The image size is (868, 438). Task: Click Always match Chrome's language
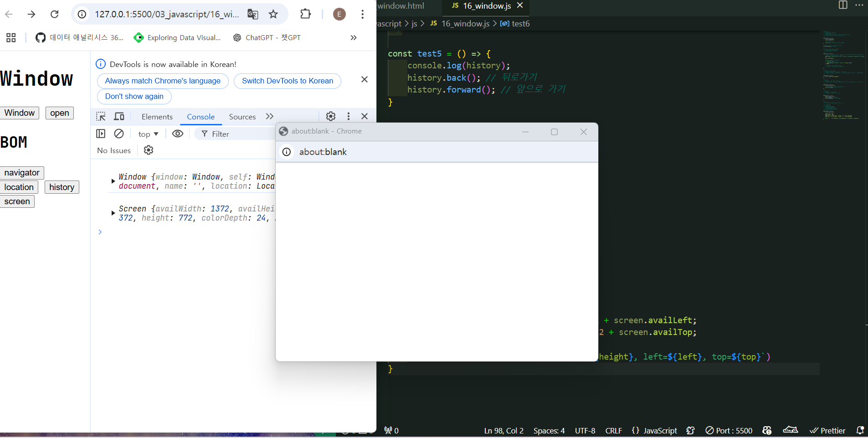point(163,81)
